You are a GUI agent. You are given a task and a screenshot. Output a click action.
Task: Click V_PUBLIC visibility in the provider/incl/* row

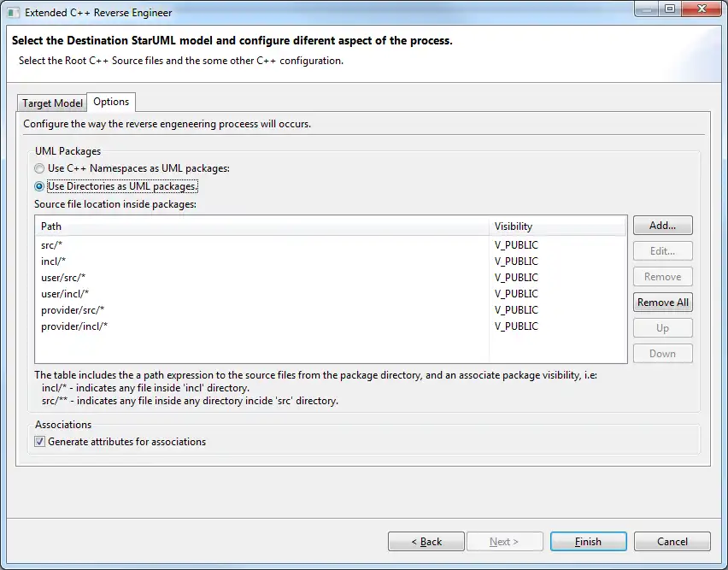click(x=516, y=326)
